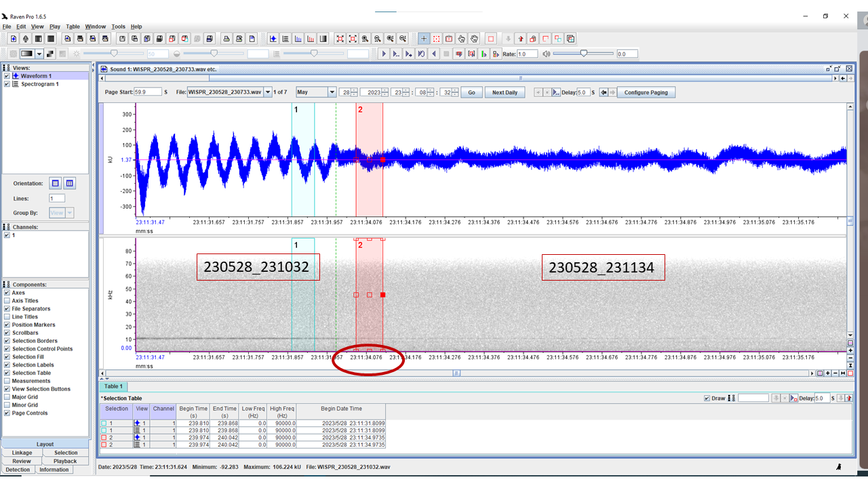Click the print icon in file toolbar
This screenshot has height=488, width=868.
[226, 39]
